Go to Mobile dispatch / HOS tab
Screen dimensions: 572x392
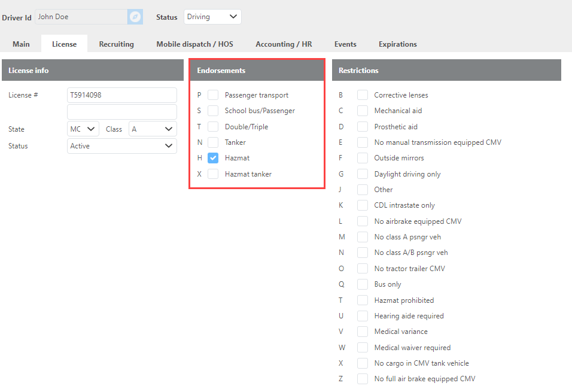(x=194, y=44)
